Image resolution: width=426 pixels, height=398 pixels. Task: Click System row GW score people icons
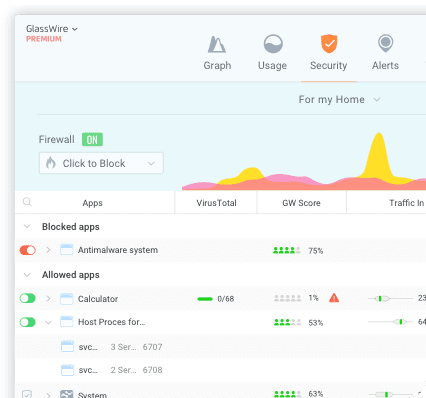287,394
